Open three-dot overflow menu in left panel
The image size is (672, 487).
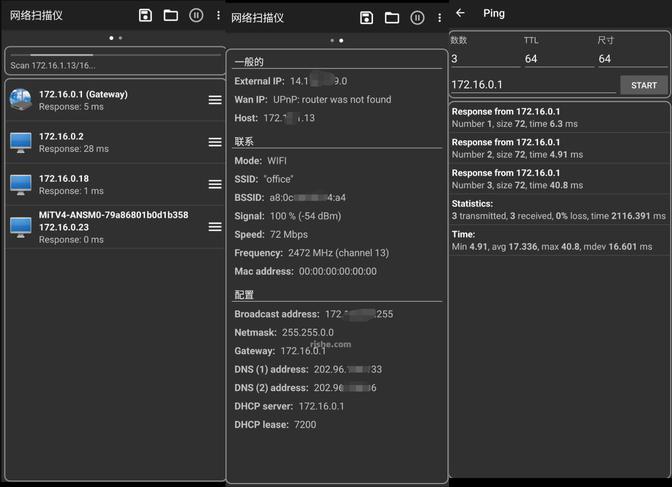click(x=219, y=15)
